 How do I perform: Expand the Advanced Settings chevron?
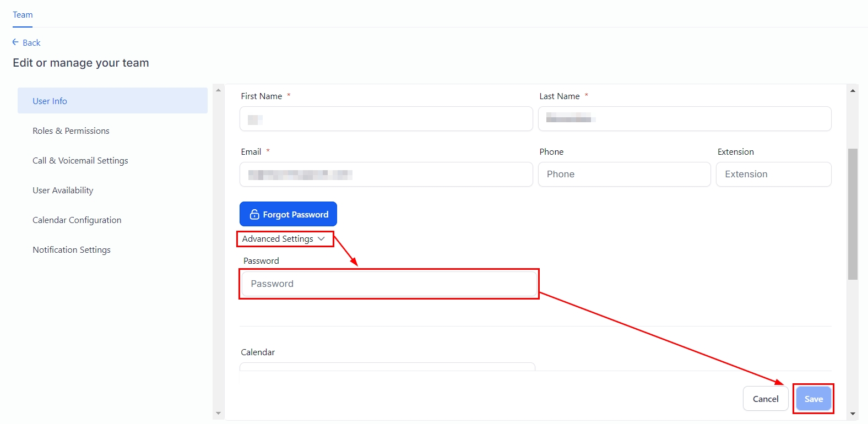(321, 239)
